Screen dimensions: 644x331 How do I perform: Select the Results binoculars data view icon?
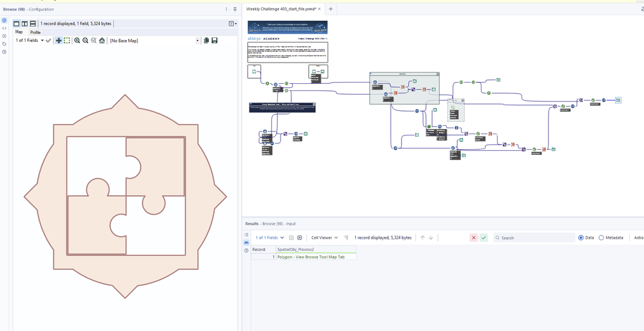point(246,243)
